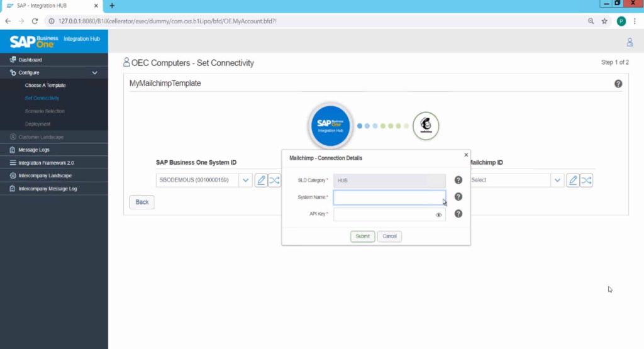Click the MyMailchimpTemplate heading
644x349 pixels.
[x=165, y=84]
